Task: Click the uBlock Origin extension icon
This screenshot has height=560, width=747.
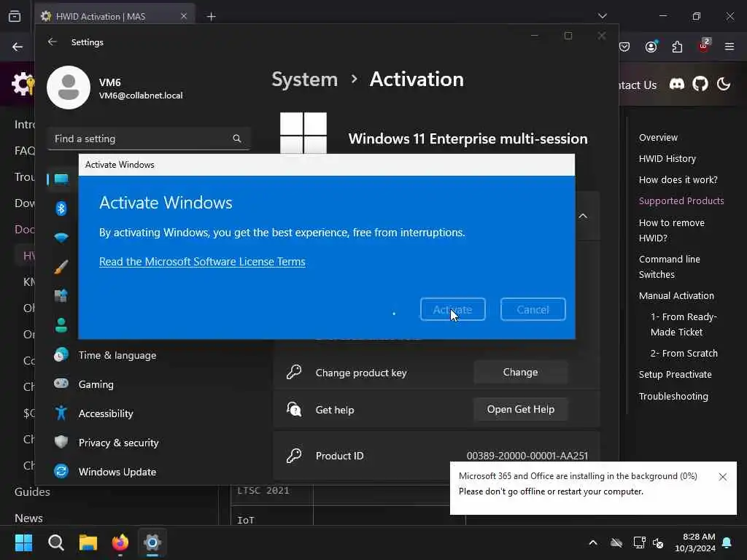Action: pyautogui.click(x=704, y=46)
